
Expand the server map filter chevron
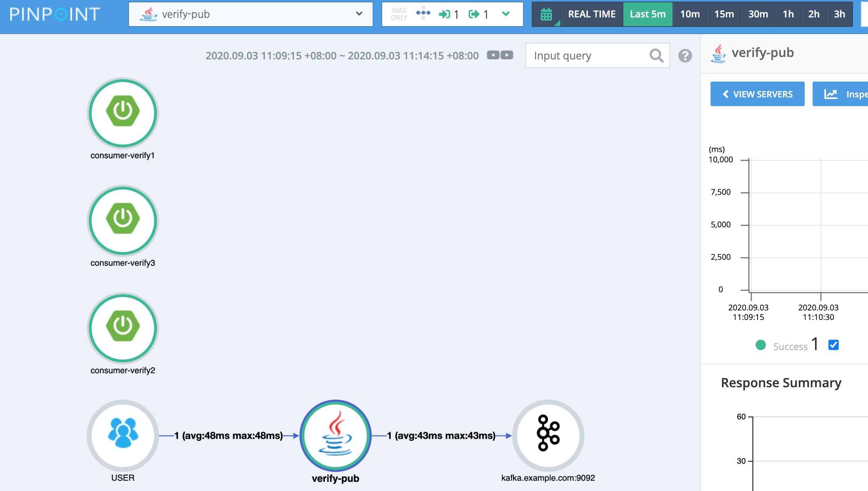pyautogui.click(x=506, y=14)
